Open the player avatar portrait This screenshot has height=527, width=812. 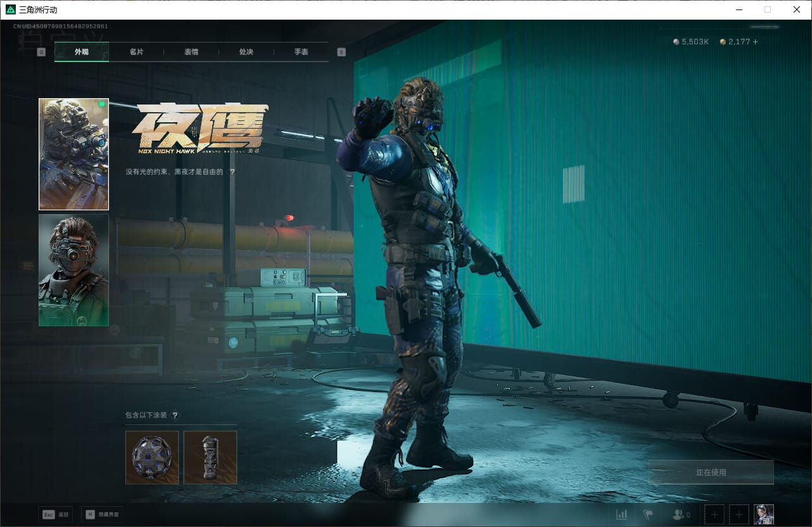click(764, 515)
